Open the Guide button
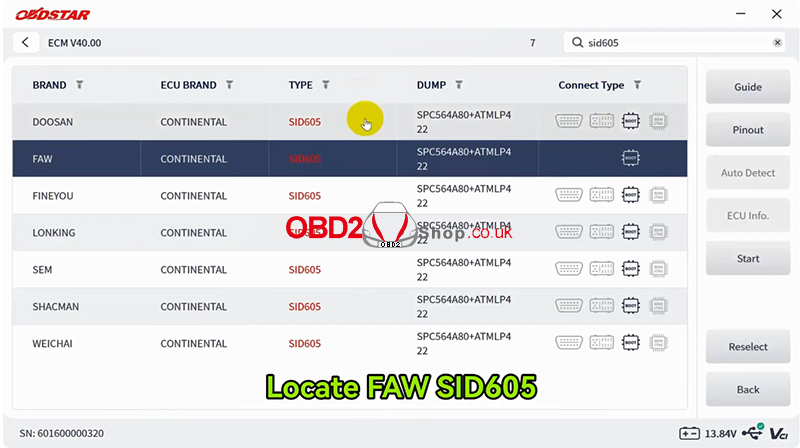The width and height of the screenshot is (800, 448). click(x=748, y=87)
